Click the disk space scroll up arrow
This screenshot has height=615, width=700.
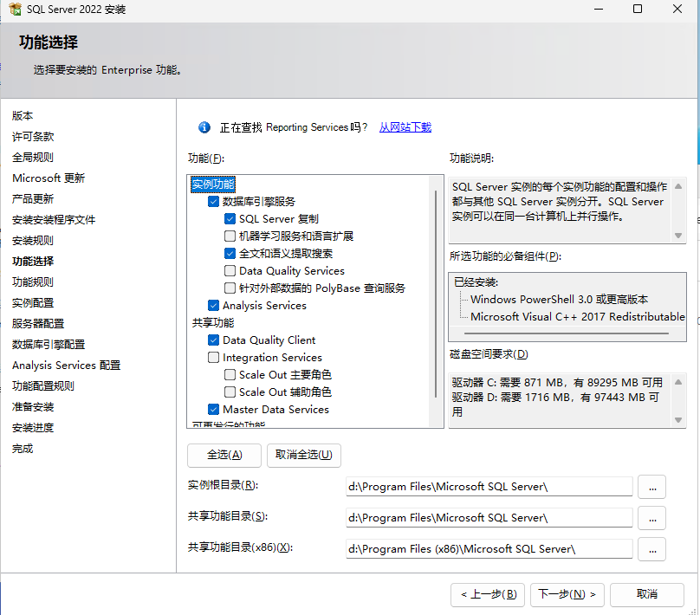(678, 382)
